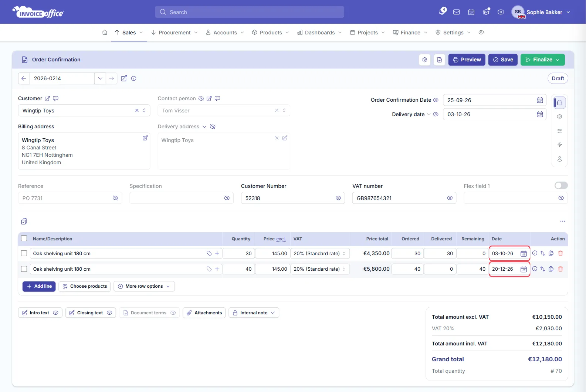The image size is (586, 392).
Task: Open order confirmation settings gear in header
Action: (425, 60)
